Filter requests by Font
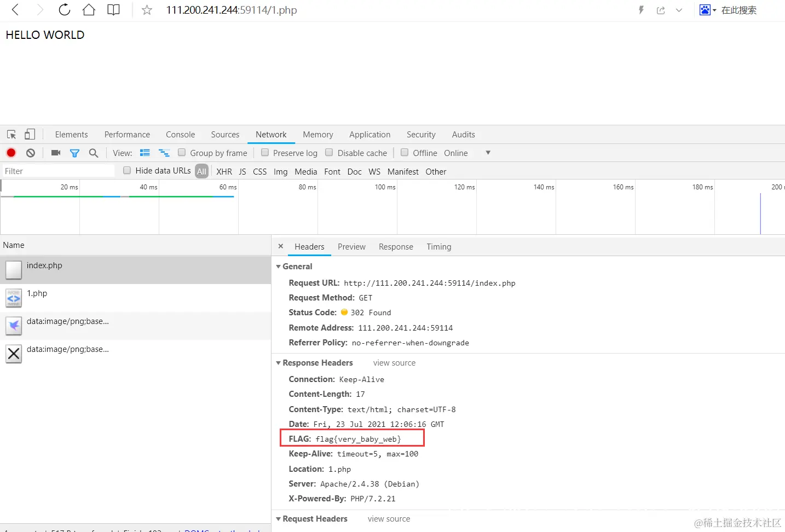The height and width of the screenshot is (532, 785). point(332,172)
